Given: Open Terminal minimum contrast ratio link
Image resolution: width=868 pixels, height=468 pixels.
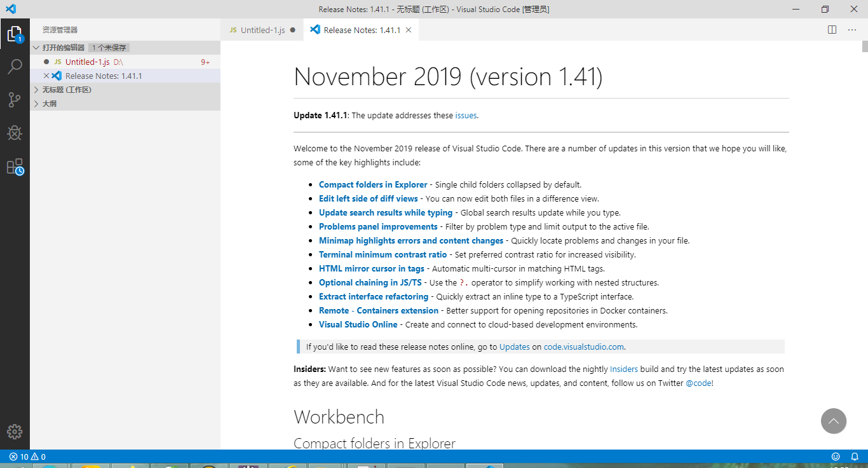Looking at the screenshot, I should pyautogui.click(x=383, y=254).
